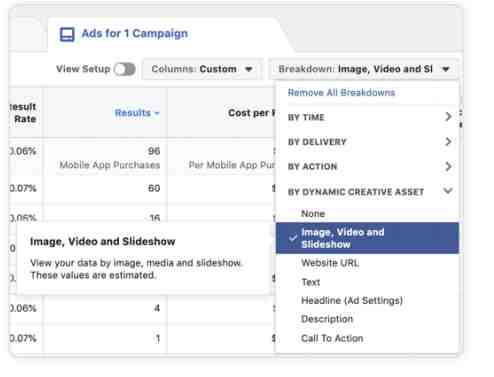Collapse BY DYNAMIC CREATIVE ASSET section

(x=448, y=191)
